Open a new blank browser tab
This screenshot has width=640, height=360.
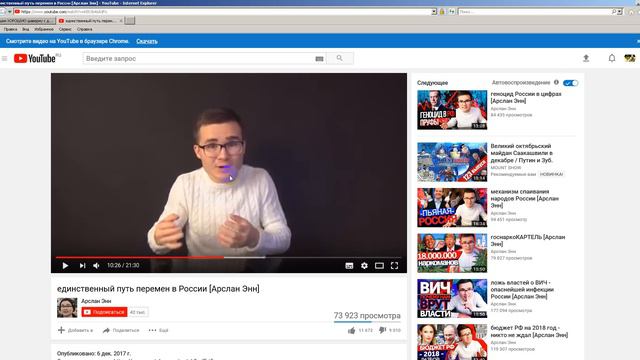click(x=130, y=20)
